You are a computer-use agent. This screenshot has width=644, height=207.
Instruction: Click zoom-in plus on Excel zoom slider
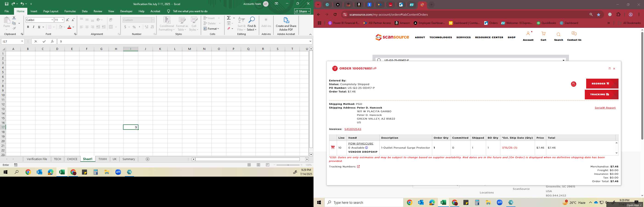301,165
